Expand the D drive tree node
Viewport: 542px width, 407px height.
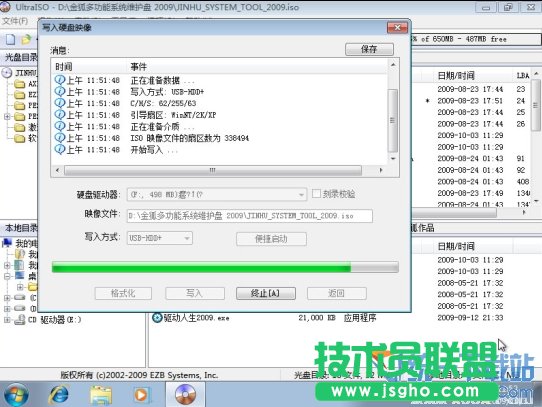point(7,308)
